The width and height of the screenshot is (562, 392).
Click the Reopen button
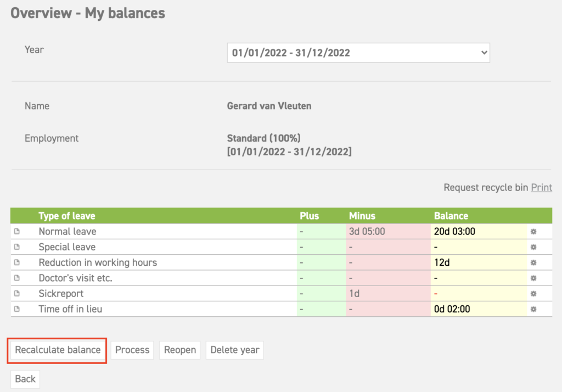[179, 350]
